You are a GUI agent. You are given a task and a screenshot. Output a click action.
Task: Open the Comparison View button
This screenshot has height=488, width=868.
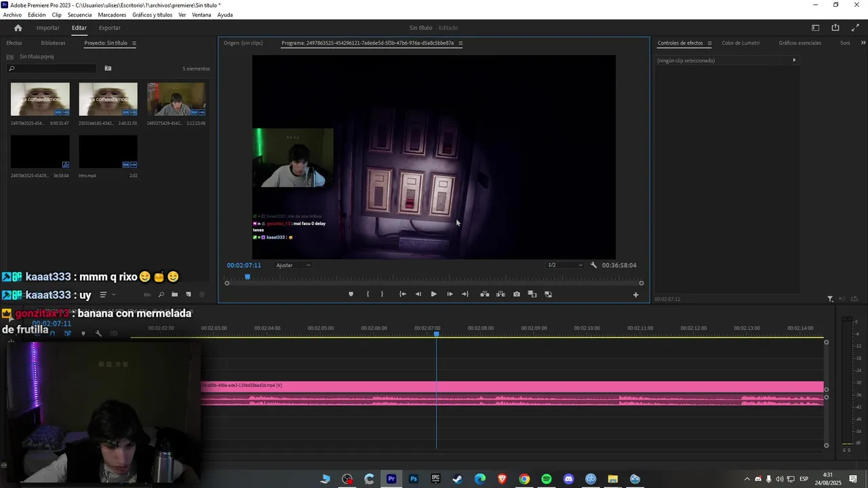point(532,294)
